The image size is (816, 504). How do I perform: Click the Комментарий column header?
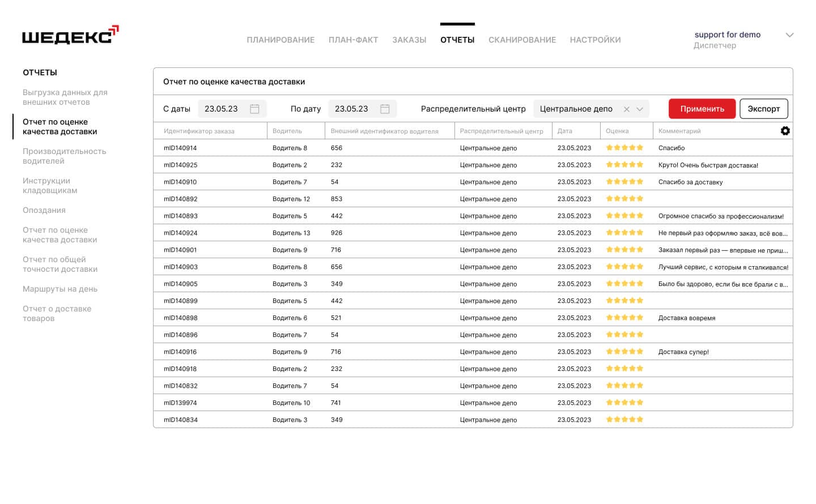(x=679, y=131)
